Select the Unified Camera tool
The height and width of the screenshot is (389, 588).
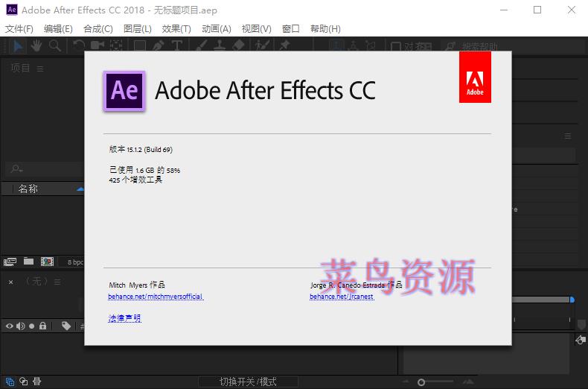(x=98, y=45)
